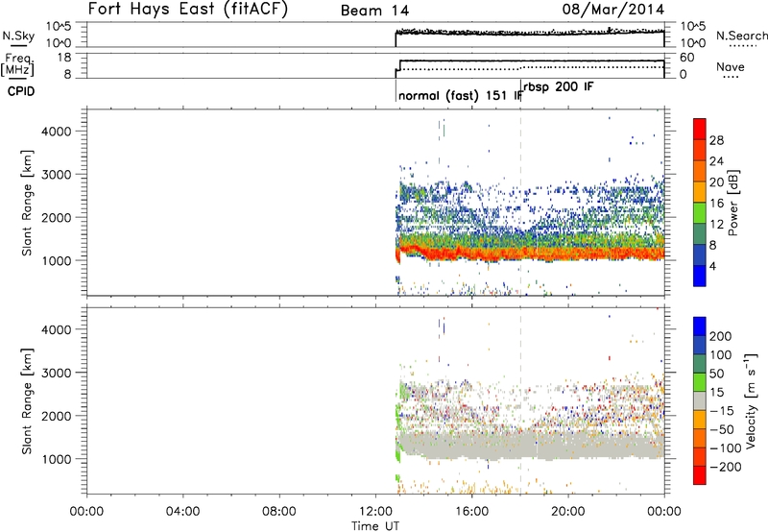The width and height of the screenshot is (768, 532).
Task: Click the power panel 'Slant Range [km]' label
Action: [27, 203]
